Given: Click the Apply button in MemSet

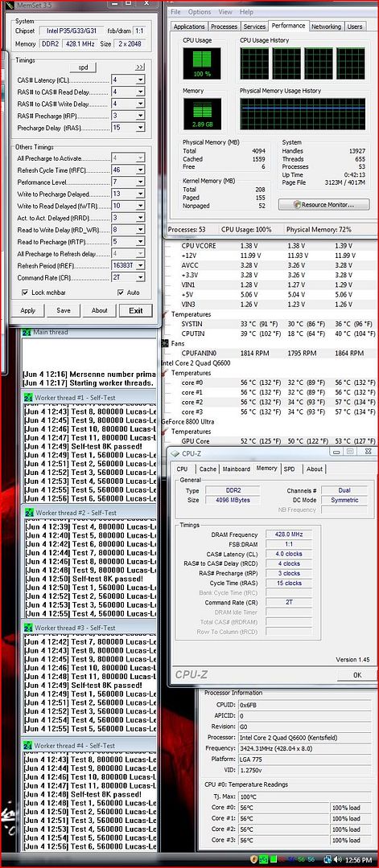Looking at the screenshot, I should pyautogui.click(x=27, y=310).
